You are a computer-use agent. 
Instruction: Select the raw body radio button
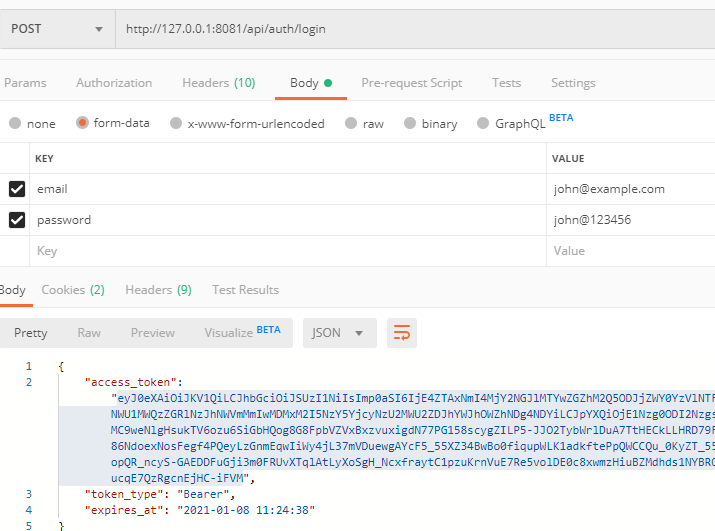350,124
